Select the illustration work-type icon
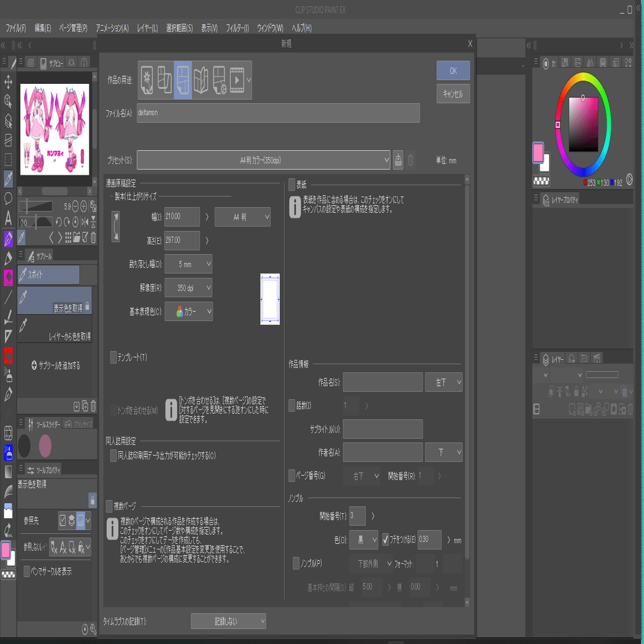644x644 pixels. (x=146, y=79)
